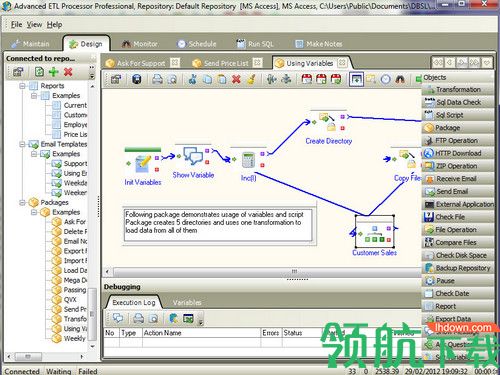Viewport: 500px width, 375px height.
Task: Select the Execution Log tab
Action: pyautogui.click(x=134, y=302)
